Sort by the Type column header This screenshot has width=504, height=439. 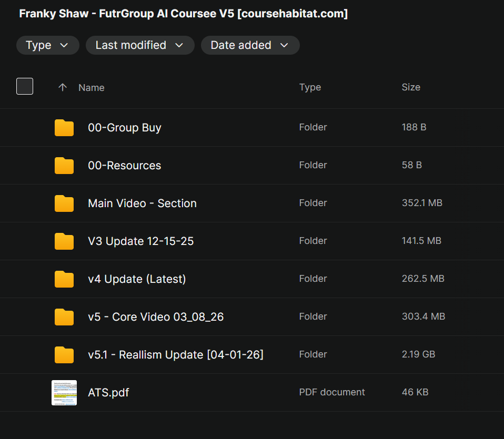click(310, 87)
